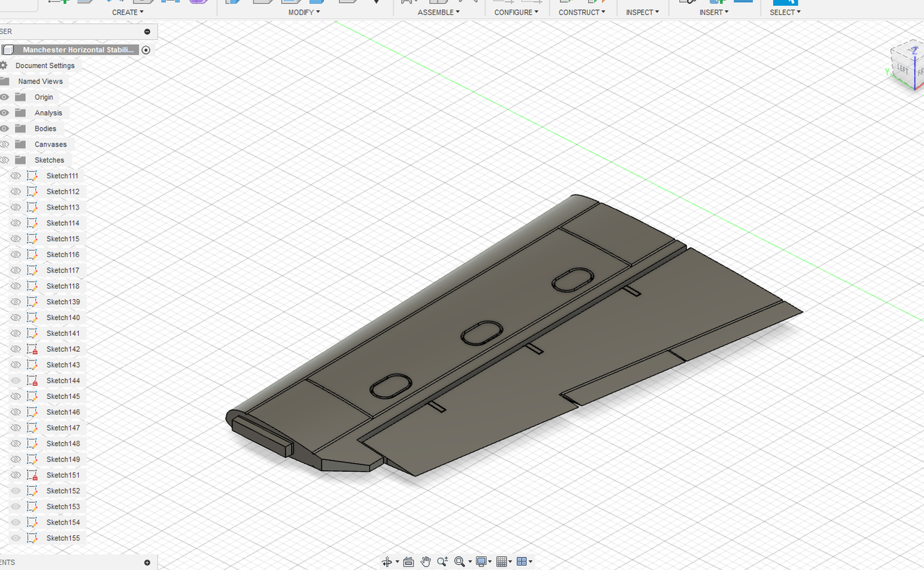The width and height of the screenshot is (924, 570).
Task: Select the Zoom tool in the navigation bar
Action: [x=442, y=561]
